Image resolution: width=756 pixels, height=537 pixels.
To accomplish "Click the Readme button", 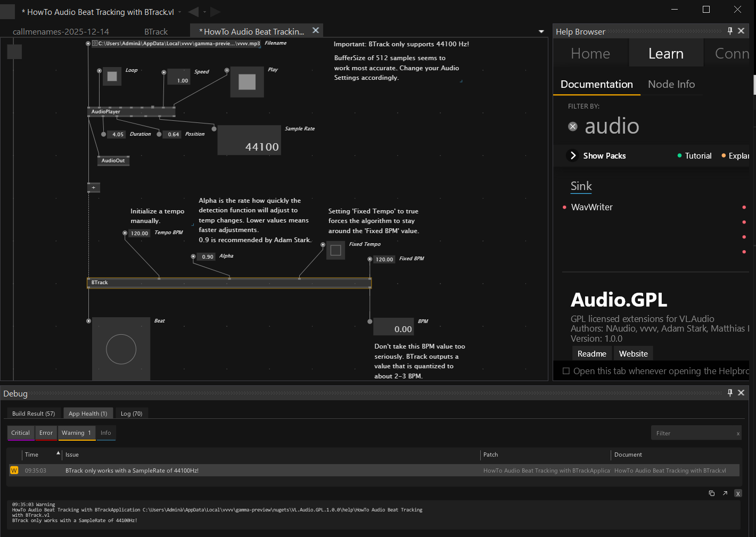I will click(x=591, y=354).
